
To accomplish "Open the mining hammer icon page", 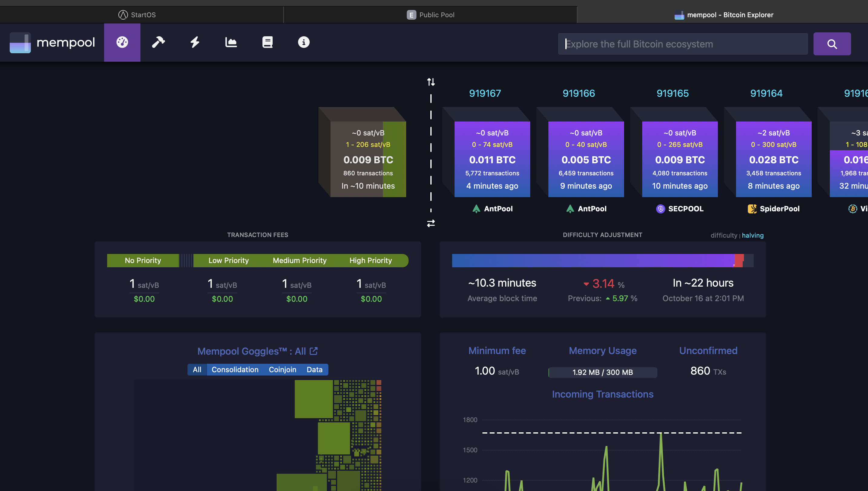I will 158,43.
